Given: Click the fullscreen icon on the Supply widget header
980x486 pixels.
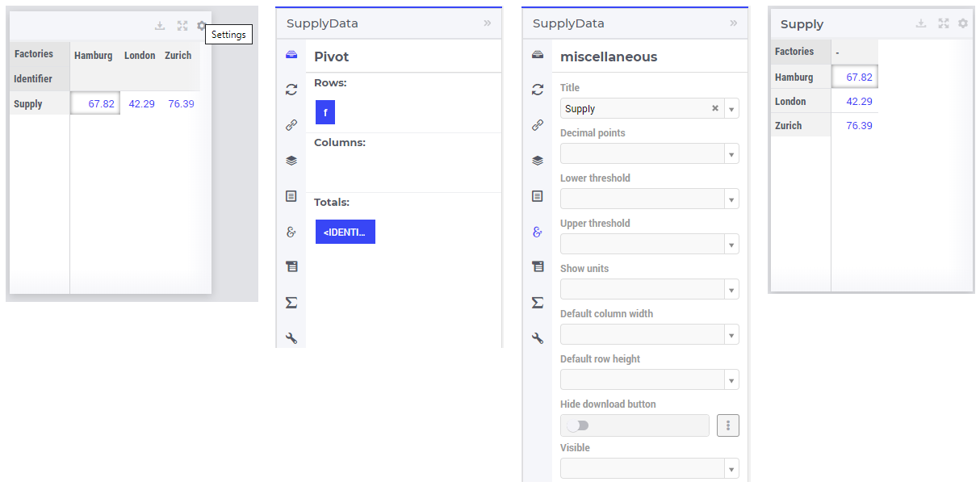Looking at the screenshot, I should tap(943, 23).
